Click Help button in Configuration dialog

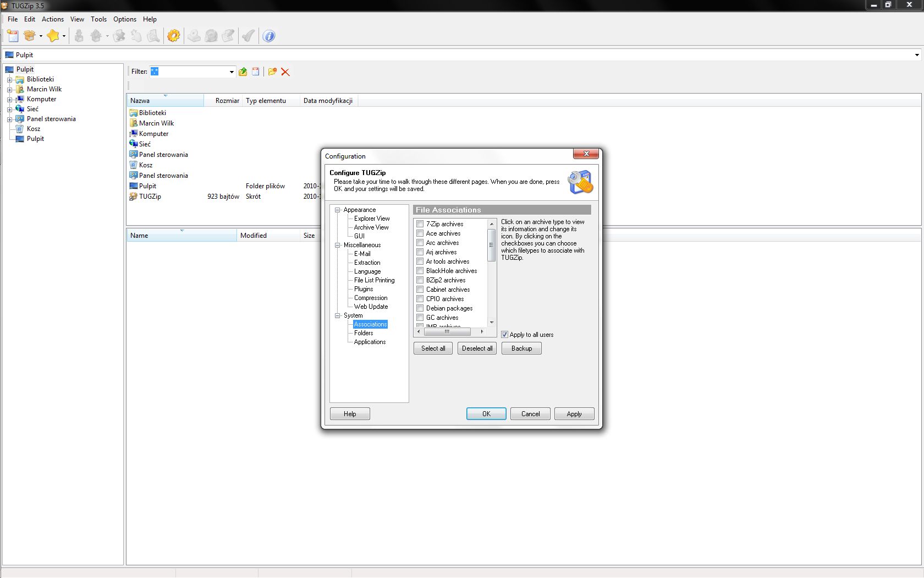(x=350, y=414)
